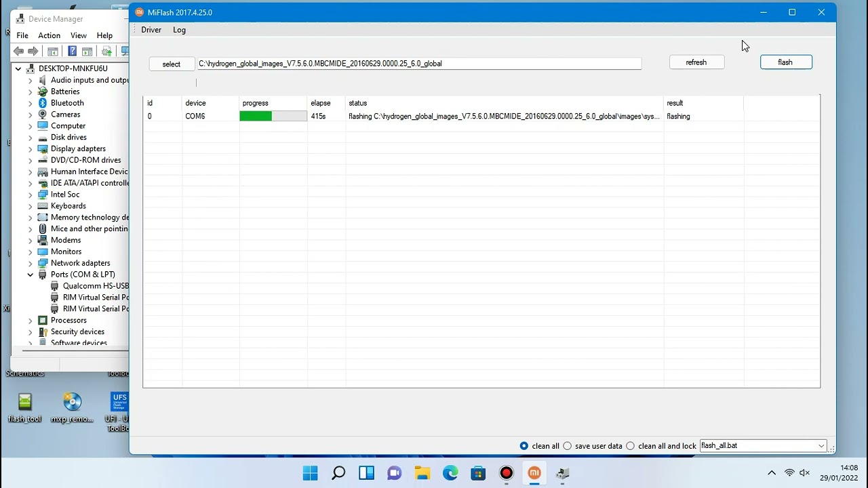868x488 pixels.
Task: Click the refresh button in MiFlash
Action: 696,62
